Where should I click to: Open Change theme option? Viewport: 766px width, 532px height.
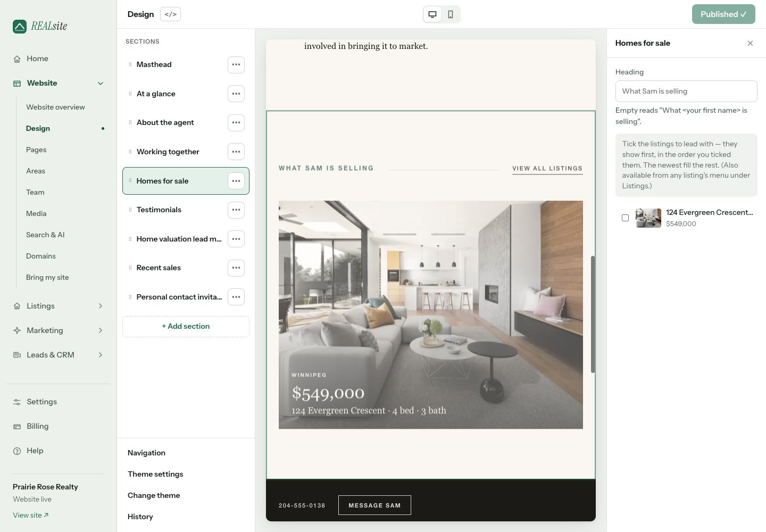(154, 495)
